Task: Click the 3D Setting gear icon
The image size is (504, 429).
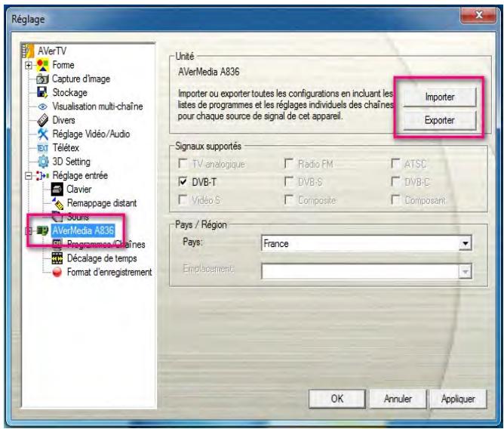Action: click(x=43, y=162)
